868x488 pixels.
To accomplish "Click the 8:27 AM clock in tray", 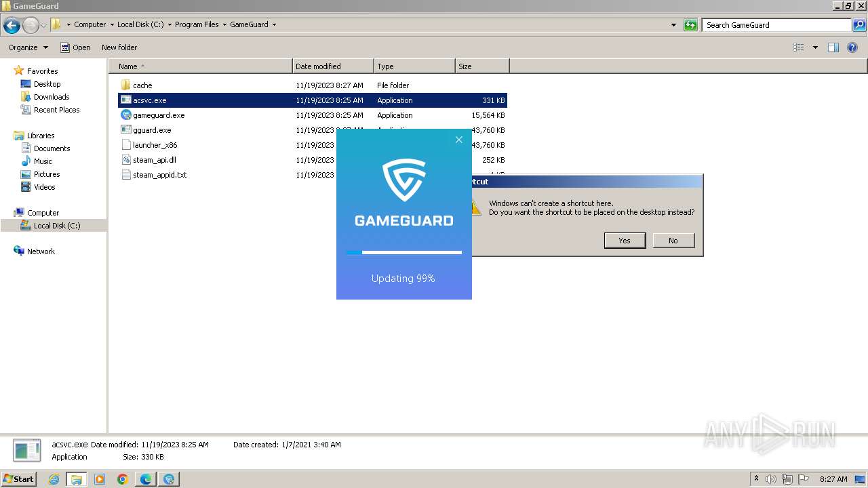I will pyautogui.click(x=833, y=479).
